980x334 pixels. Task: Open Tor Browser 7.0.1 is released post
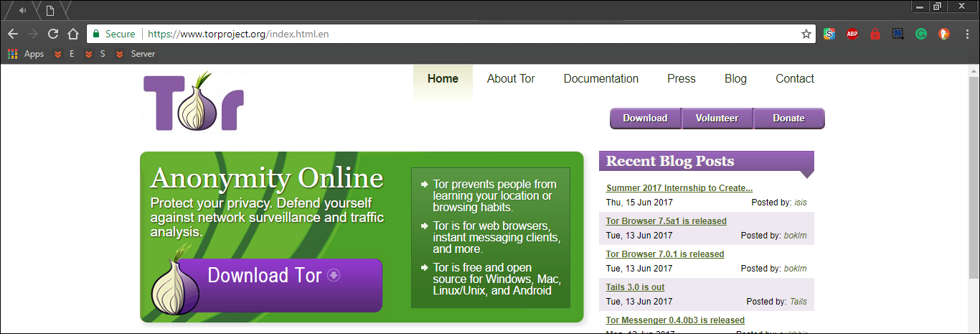tap(665, 254)
